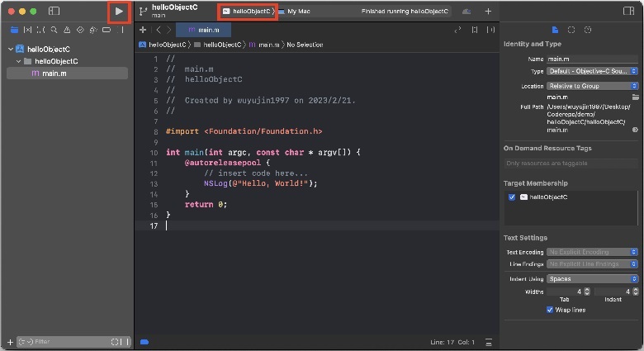Adjust the Tab width stepper
The image size is (644, 351).
pos(587,292)
